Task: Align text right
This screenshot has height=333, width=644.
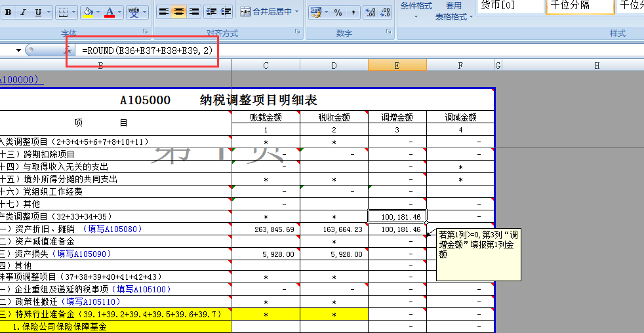Action: click(x=193, y=12)
